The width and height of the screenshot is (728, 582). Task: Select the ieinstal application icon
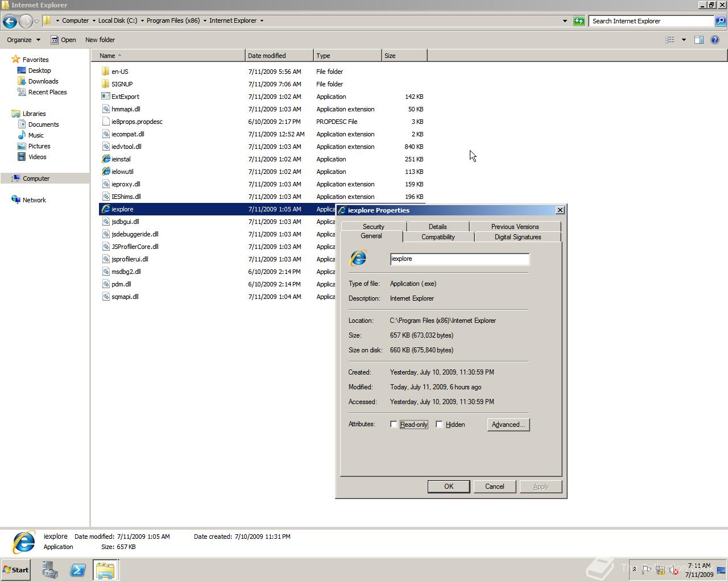pos(106,159)
